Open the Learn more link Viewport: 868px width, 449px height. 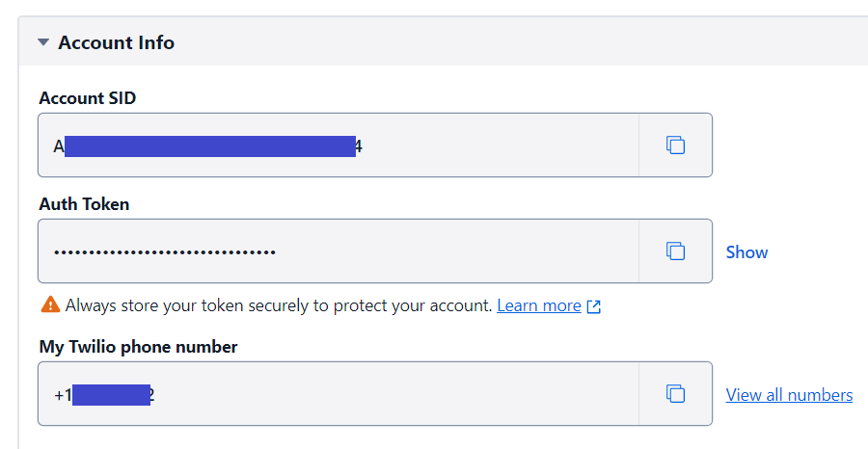point(538,305)
